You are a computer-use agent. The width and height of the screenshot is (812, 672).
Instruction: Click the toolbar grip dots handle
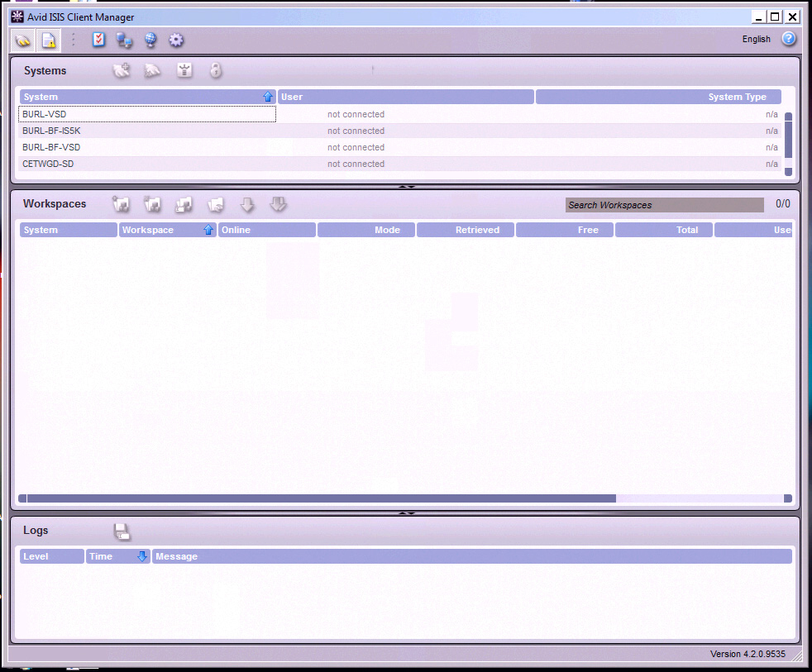(73, 40)
